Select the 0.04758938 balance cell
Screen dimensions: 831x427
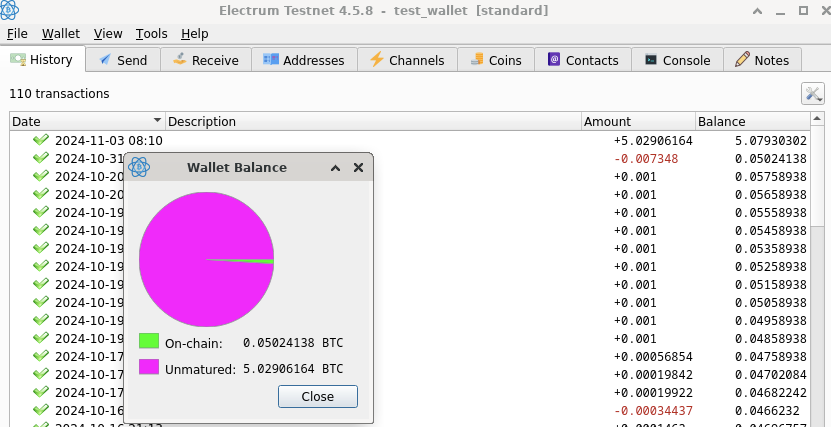771,357
